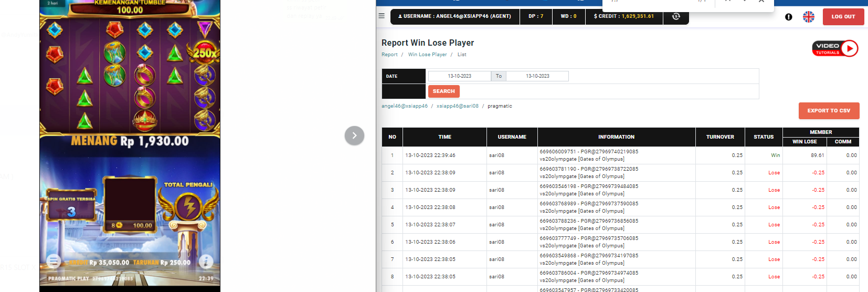This screenshot has width=868, height=292.
Task: Open the game menu icon in slot
Action: point(53,260)
